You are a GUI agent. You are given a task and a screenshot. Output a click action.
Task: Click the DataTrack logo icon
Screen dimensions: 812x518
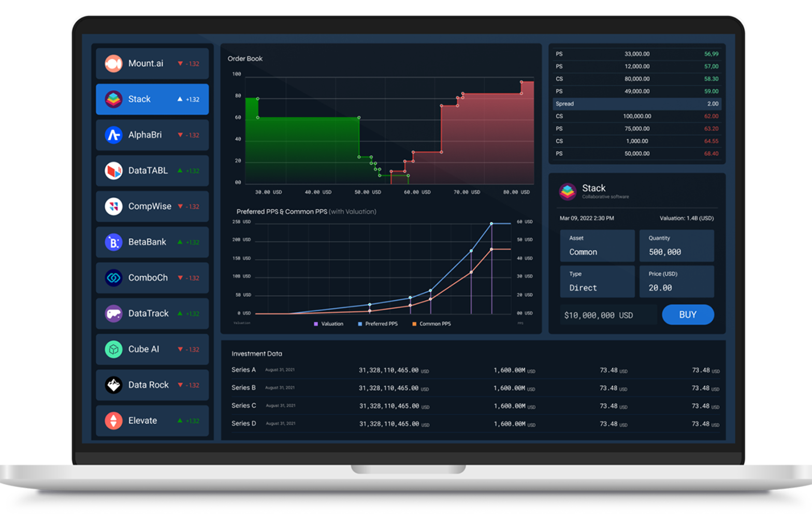113,314
